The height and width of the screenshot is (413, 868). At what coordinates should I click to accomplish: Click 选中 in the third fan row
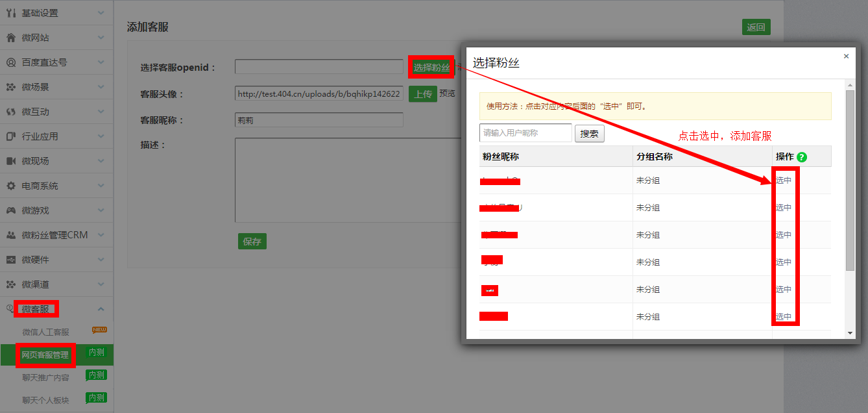tap(784, 235)
